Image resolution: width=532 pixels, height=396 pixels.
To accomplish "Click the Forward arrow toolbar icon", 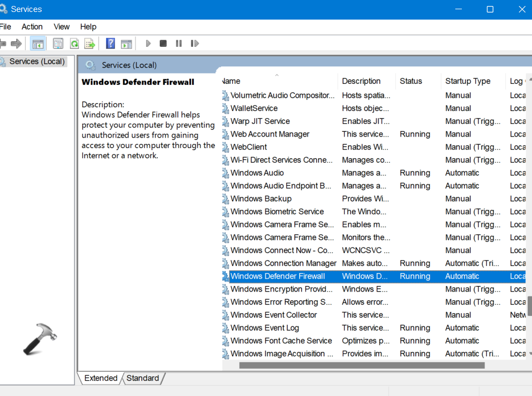I will [16, 44].
